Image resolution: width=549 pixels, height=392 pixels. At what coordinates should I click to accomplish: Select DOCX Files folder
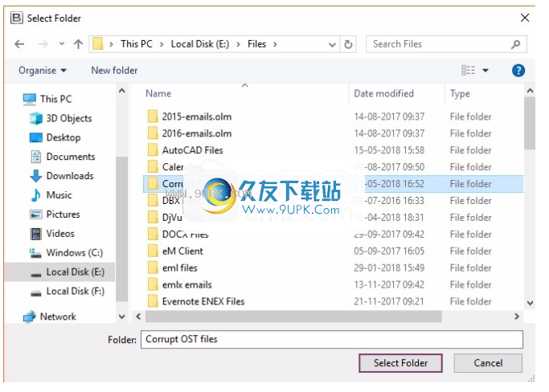click(x=185, y=234)
